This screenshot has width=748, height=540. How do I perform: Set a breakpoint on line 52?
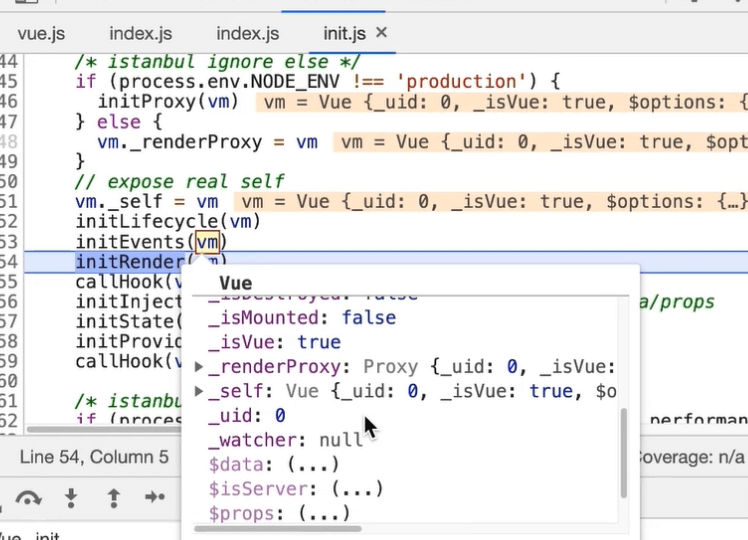coord(9,221)
